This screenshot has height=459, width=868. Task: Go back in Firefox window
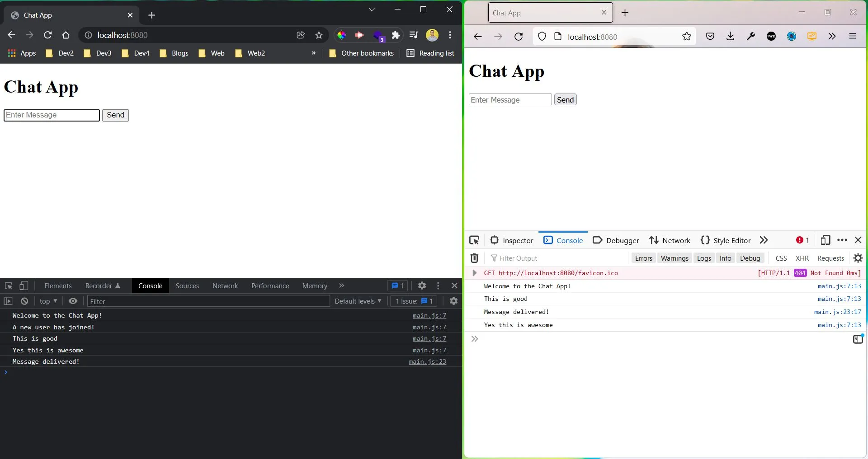[x=478, y=37]
